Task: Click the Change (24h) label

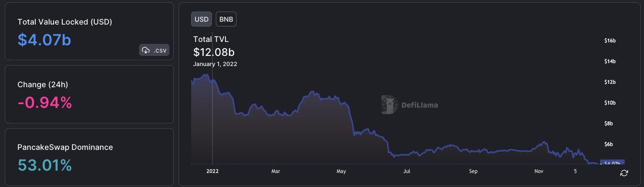Action: pos(42,84)
